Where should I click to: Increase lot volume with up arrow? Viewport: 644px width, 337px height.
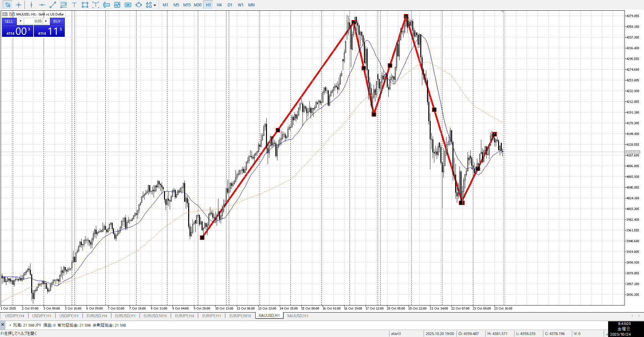[x=46, y=21]
